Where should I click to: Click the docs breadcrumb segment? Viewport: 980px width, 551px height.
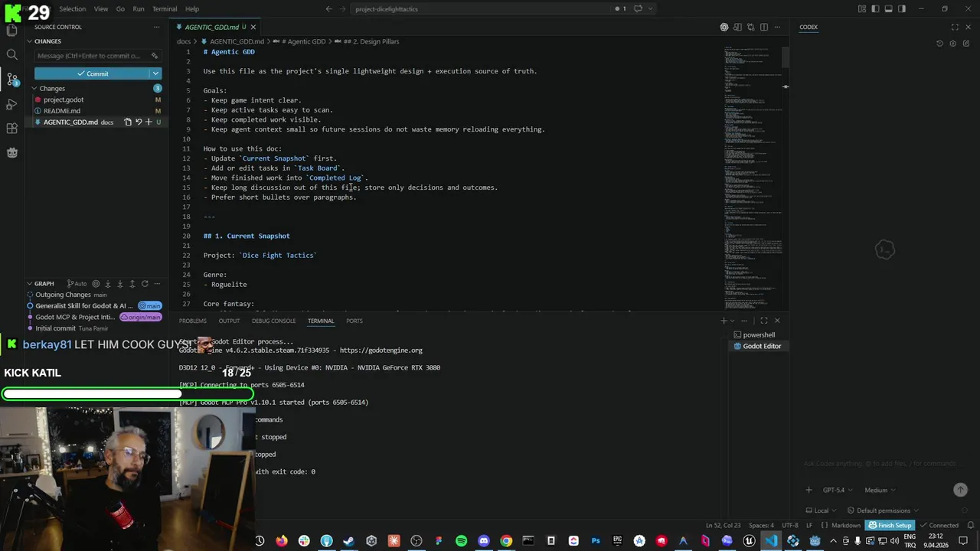click(184, 41)
